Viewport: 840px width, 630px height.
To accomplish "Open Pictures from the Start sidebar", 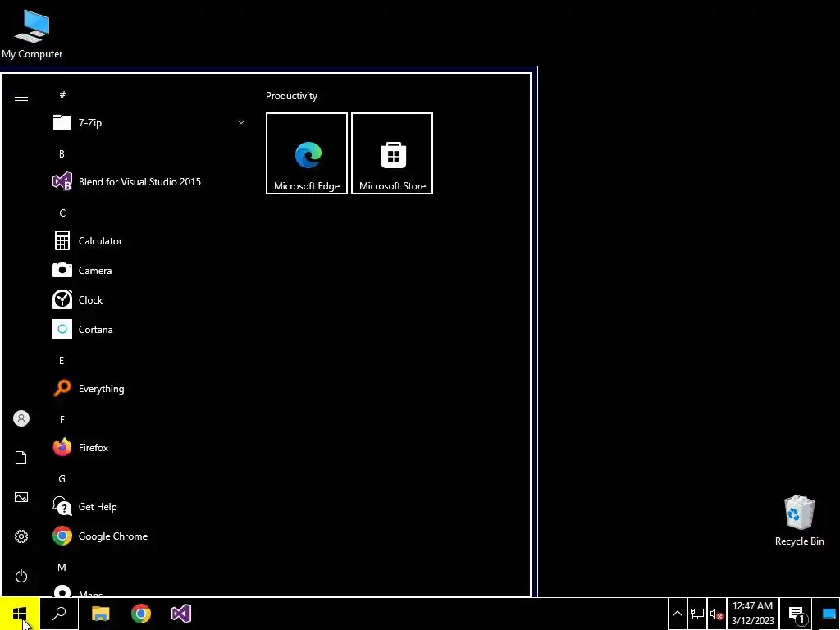I will click(x=21, y=497).
